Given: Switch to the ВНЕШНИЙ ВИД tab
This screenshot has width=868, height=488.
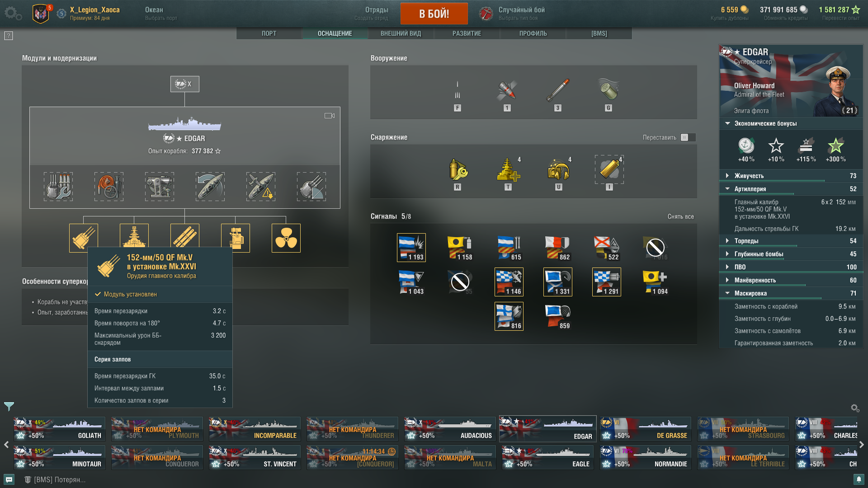Looking at the screenshot, I should pos(401,33).
